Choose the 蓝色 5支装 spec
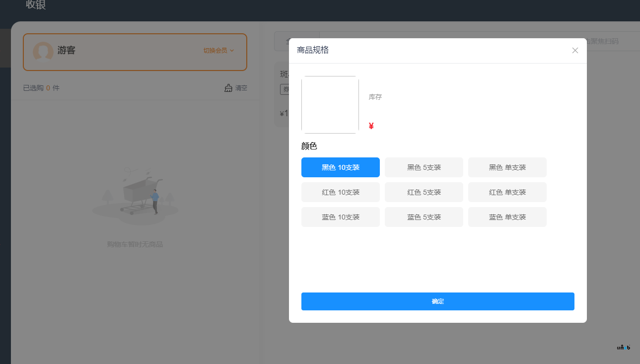640x364 pixels. [424, 217]
